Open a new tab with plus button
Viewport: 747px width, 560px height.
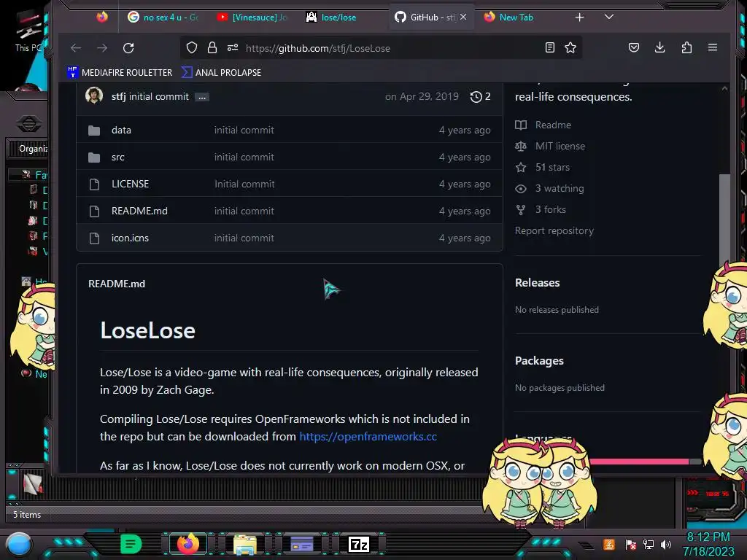coord(579,17)
